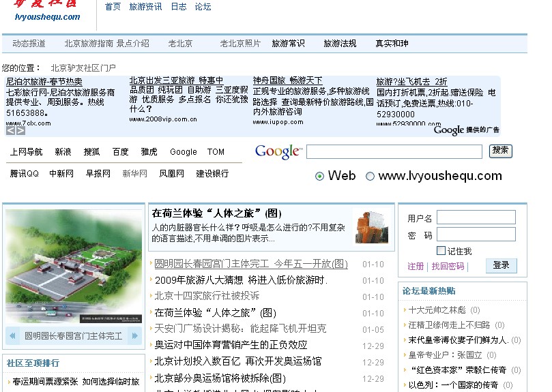This screenshot has height=392, width=552.
Task: Switch to the 老北京照片 tab
Action: point(240,44)
